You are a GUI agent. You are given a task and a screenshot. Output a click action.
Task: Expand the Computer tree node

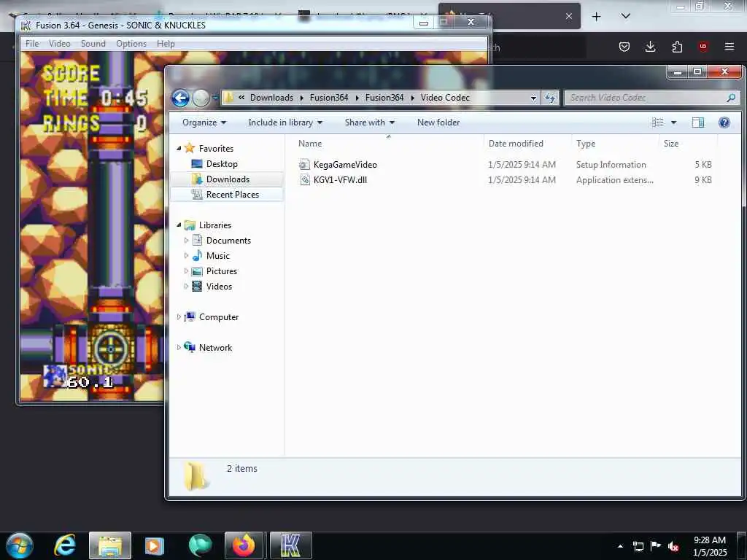click(179, 316)
